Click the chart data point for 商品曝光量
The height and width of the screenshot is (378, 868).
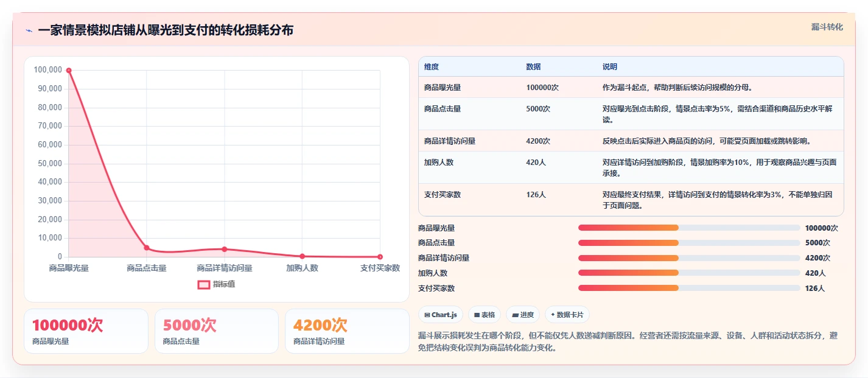pyautogui.click(x=69, y=70)
